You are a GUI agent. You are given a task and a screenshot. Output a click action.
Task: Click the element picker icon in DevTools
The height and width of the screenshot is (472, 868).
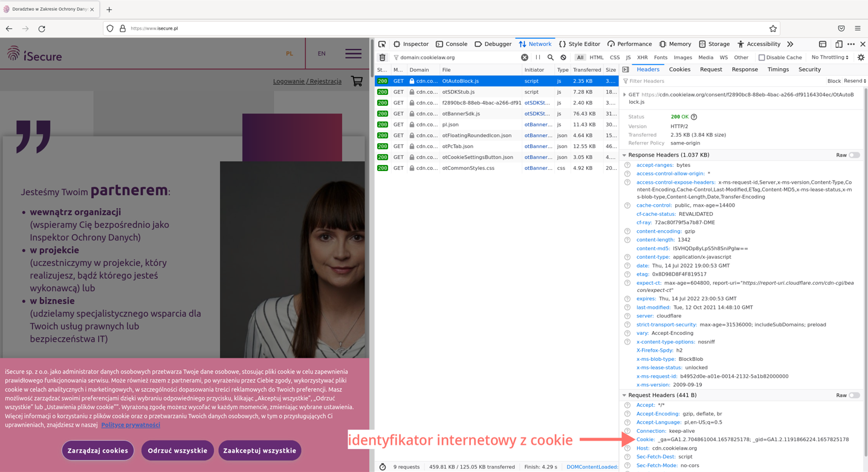[382, 44]
